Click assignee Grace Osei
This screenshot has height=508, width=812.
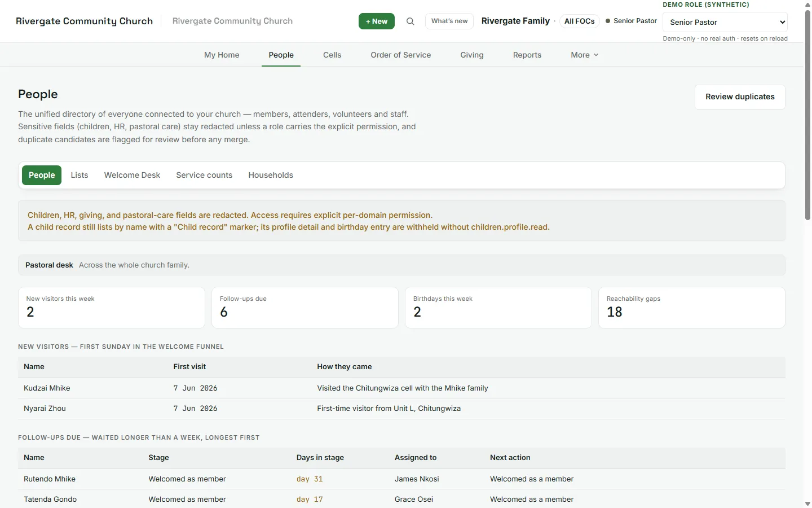pyautogui.click(x=414, y=500)
